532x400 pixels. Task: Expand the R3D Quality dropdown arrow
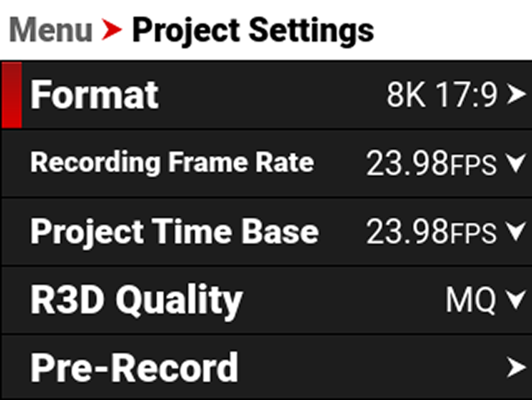[x=516, y=301]
